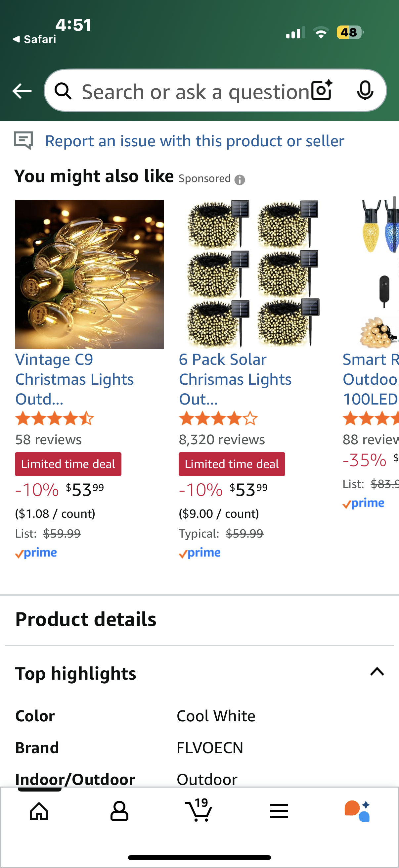This screenshot has height=868, width=399.
Task: View 8,320 reviews for solar lights
Action: pyautogui.click(x=222, y=439)
